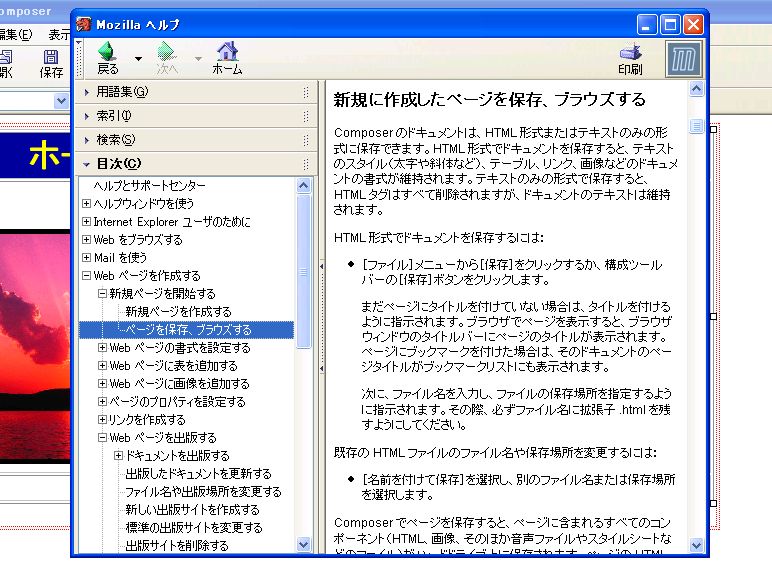Click contents tree scroll-up arrow
Image resolution: width=772 pixels, height=566 pixels.
(304, 186)
